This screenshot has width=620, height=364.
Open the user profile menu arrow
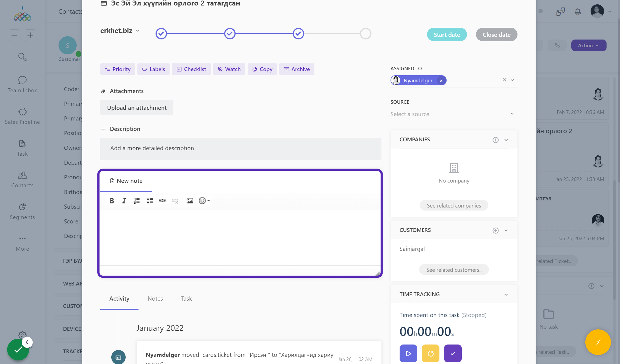610,12
